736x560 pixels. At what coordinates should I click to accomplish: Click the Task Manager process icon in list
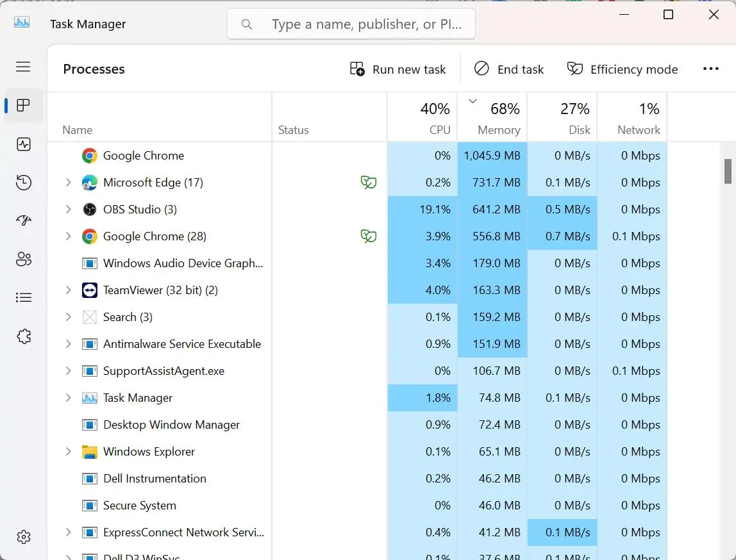89,398
